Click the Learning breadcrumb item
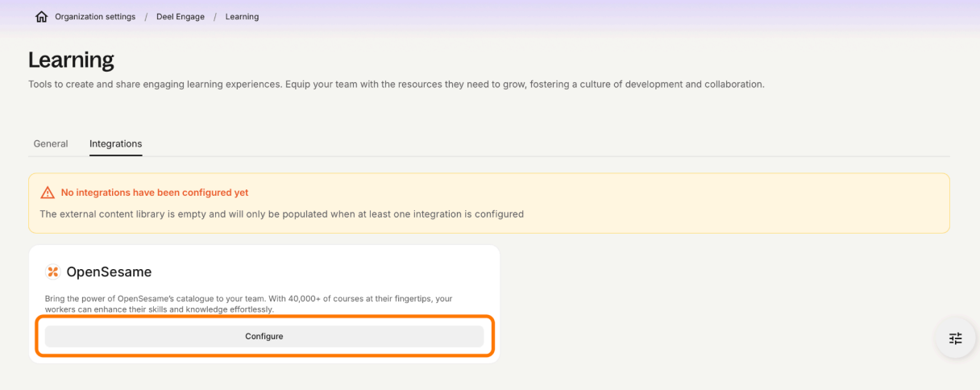This screenshot has width=980, height=390. (242, 17)
